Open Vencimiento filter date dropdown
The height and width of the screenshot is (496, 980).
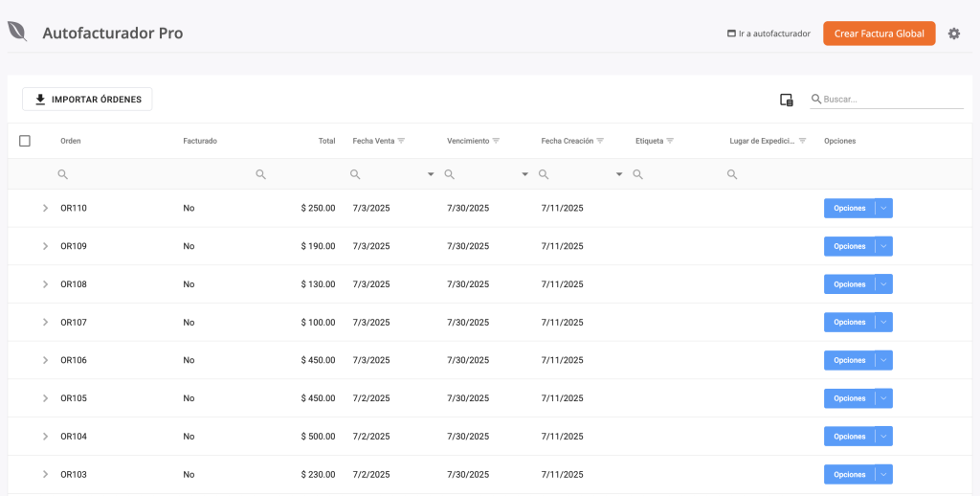[x=525, y=174]
